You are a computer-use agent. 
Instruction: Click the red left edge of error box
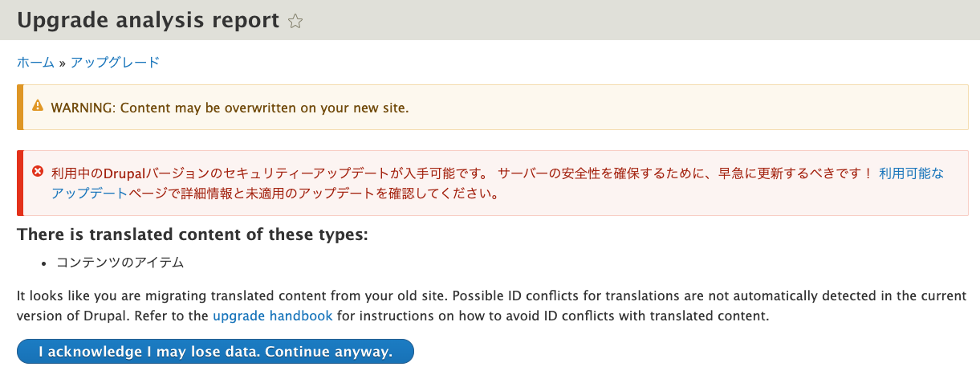(x=20, y=182)
